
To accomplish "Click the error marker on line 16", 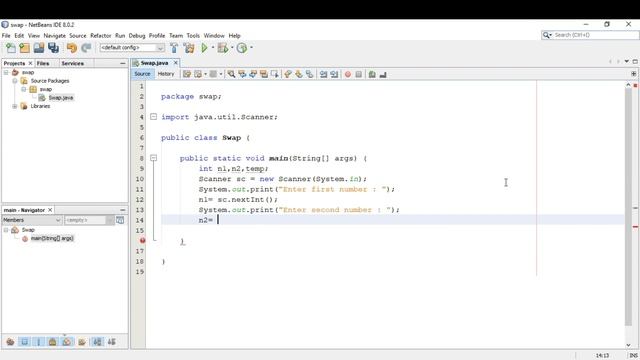I will point(142,240).
